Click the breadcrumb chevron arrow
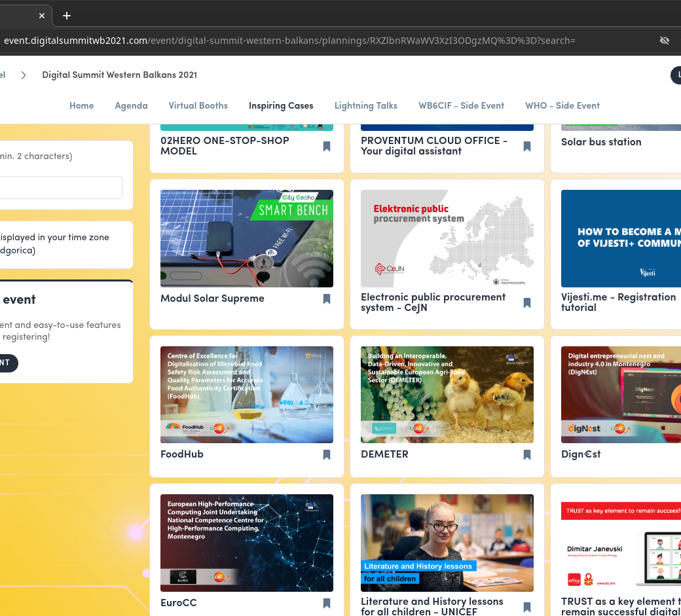Screen dimensions: 681x616 pos(24,75)
